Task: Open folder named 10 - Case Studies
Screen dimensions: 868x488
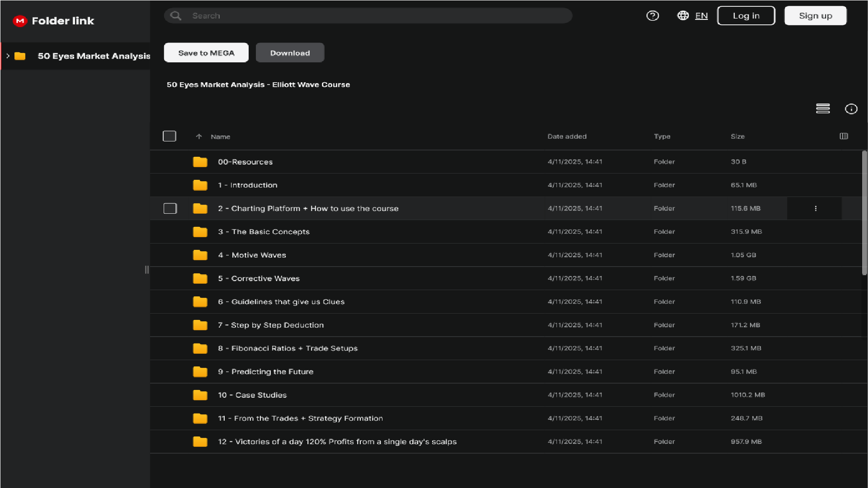Action: [252, 395]
